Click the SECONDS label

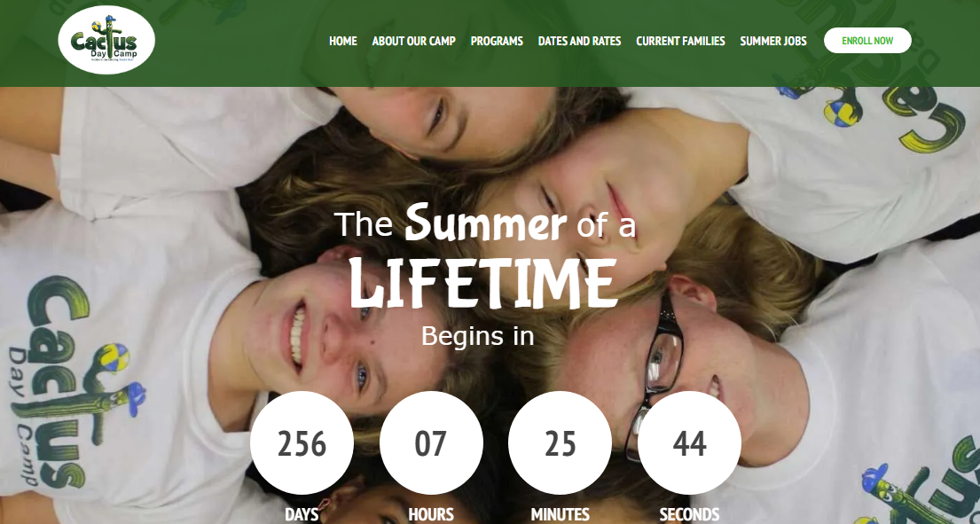tap(689, 514)
